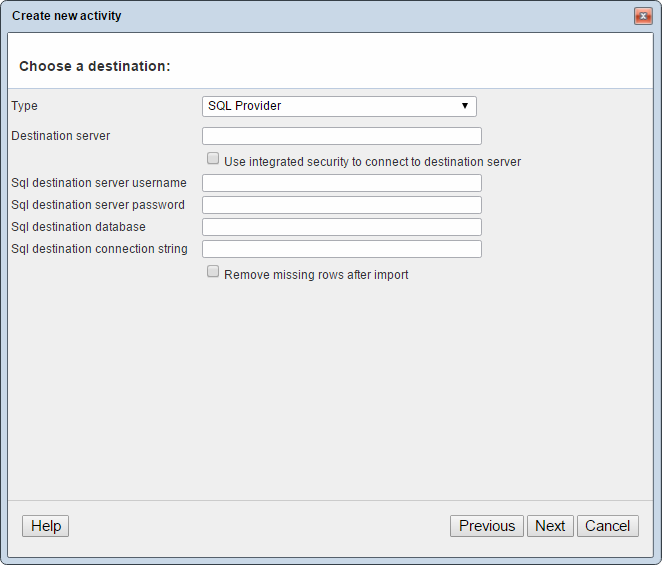Click the Sql destination server username label
662x565 pixels.
(98, 183)
